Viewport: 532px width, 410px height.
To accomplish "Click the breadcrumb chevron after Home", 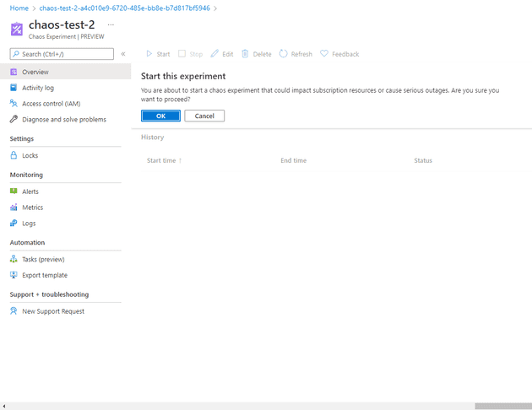I will pos(34,8).
